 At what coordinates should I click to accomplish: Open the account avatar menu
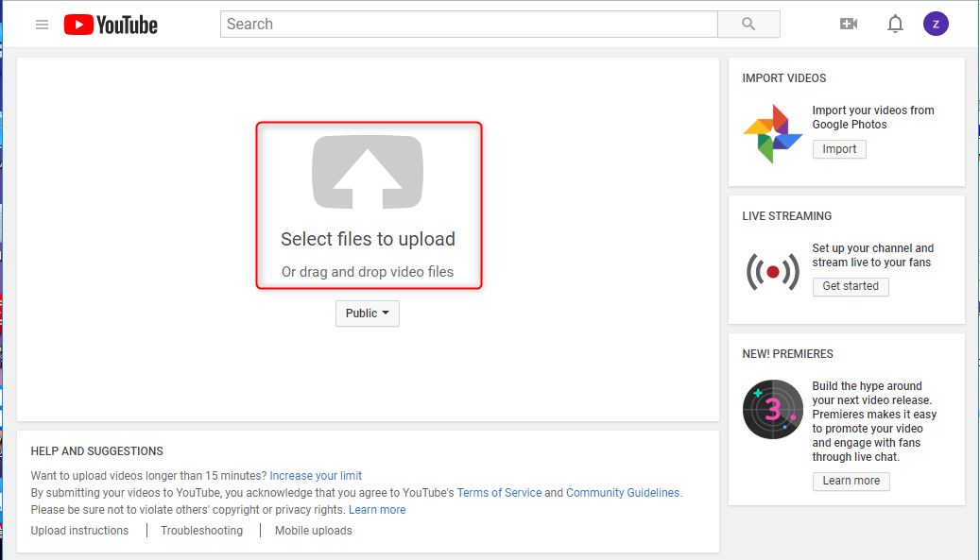[x=936, y=25]
